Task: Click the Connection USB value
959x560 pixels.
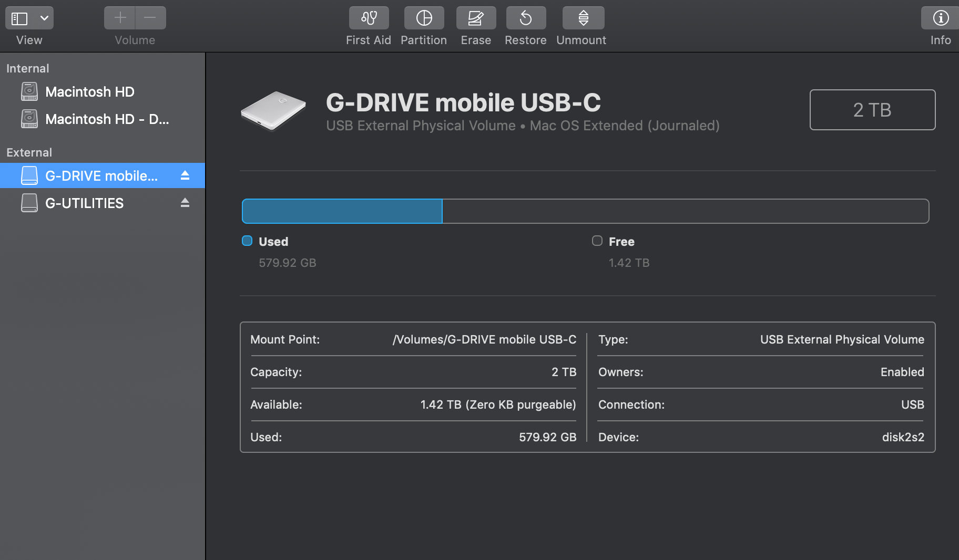Action: [913, 405]
